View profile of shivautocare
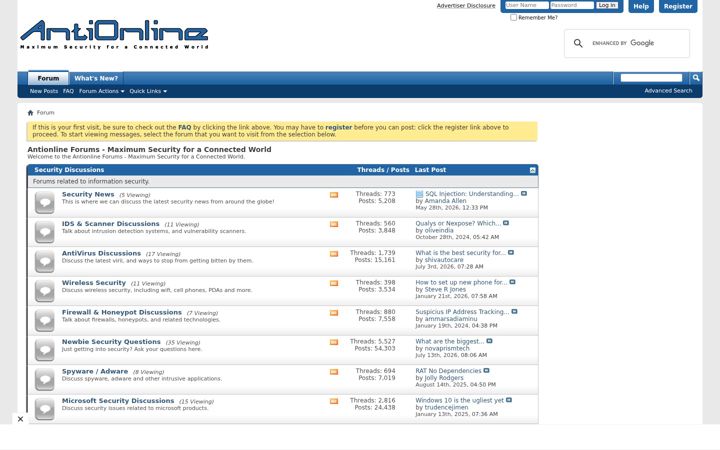720x450 pixels. [x=444, y=260]
